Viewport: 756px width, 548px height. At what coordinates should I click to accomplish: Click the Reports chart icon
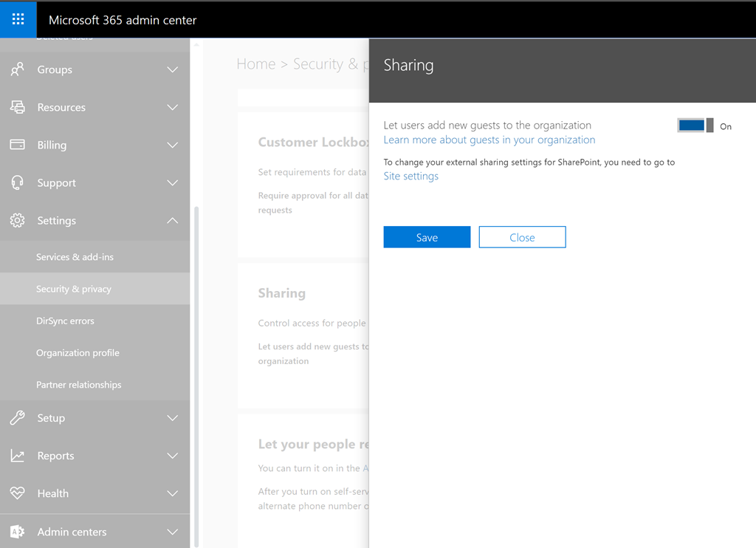tap(17, 456)
